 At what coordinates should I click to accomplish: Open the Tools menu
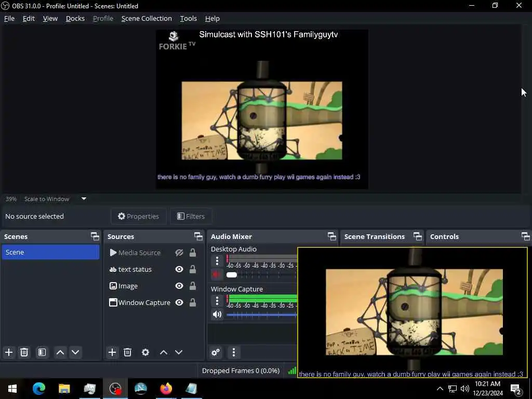point(188,18)
